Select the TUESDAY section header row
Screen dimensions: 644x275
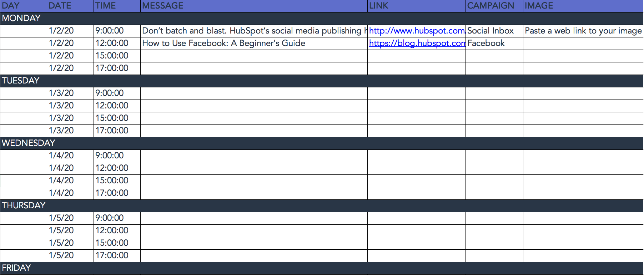click(x=322, y=81)
